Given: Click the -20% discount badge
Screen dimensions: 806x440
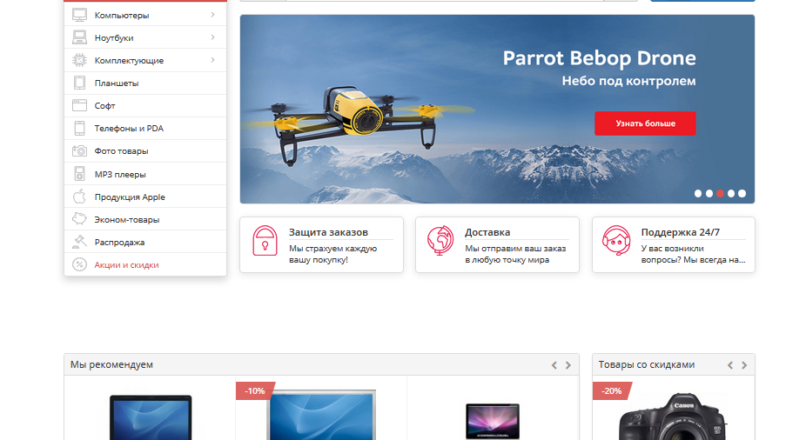Looking at the screenshot, I should (x=611, y=391).
